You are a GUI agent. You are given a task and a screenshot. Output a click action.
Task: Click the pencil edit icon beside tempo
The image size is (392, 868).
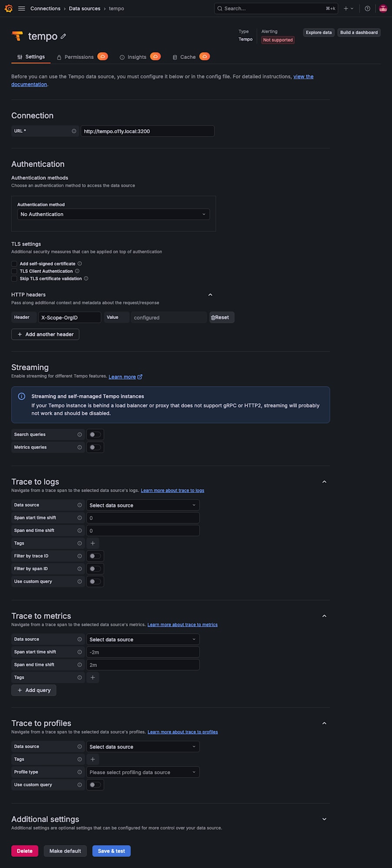coord(63,36)
